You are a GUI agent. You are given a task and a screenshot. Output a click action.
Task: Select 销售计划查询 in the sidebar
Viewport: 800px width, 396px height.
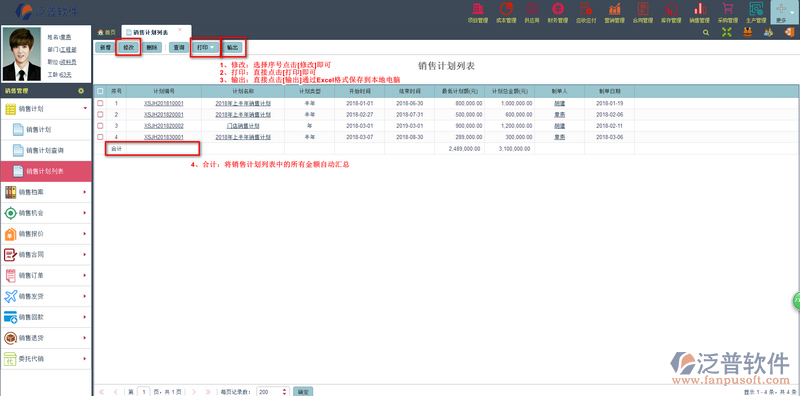tap(46, 151)
